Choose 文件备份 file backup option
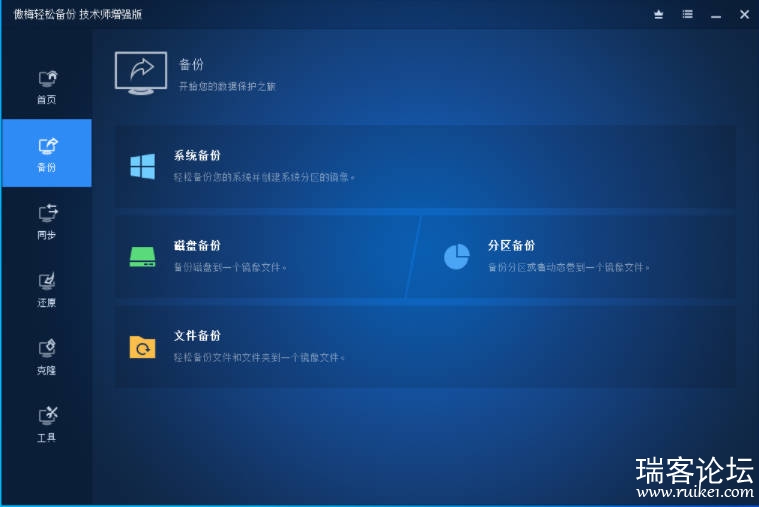This screenshot has height=507, width=759. coord(425,347)
